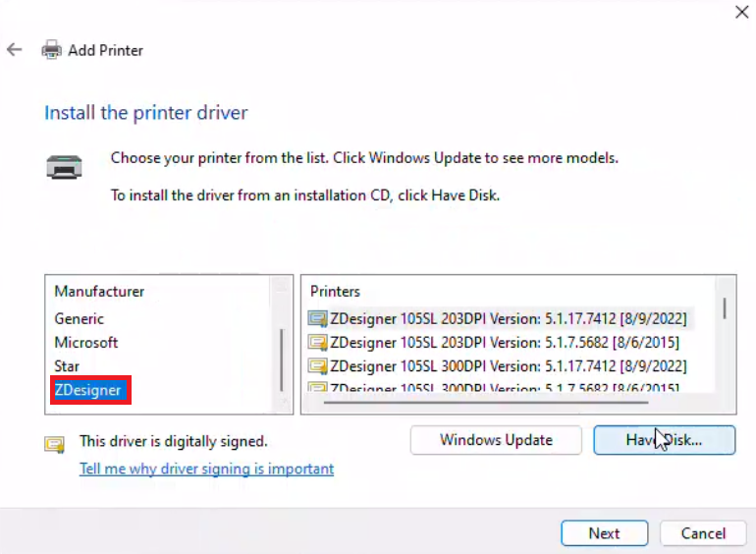Click the Add Printer title icon
The image size is (756, 554).
[x=52, y=50]
